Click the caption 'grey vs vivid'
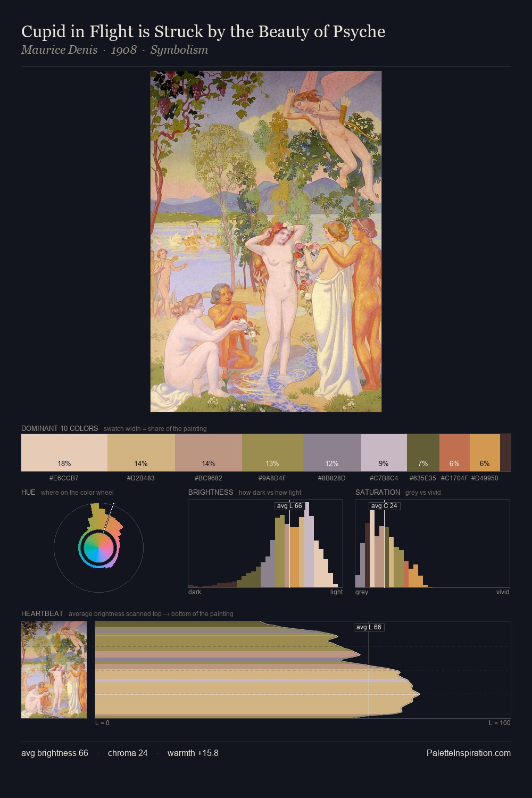 point(423,493)
